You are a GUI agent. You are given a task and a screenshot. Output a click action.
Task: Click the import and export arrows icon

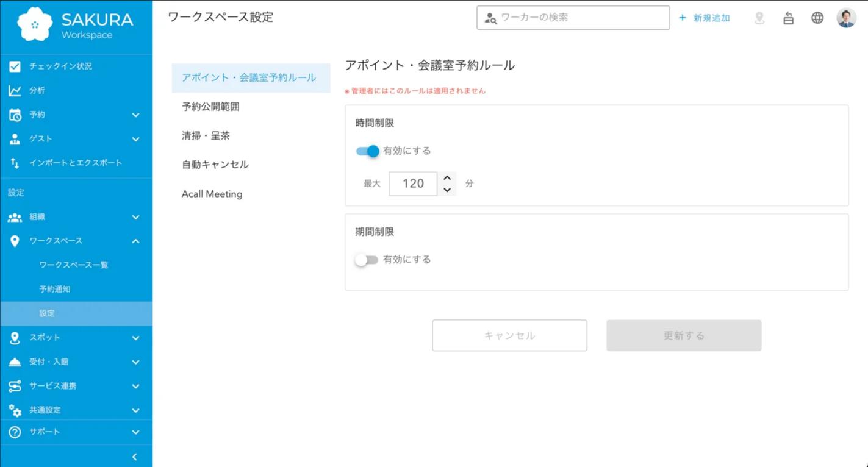[15, 163]
